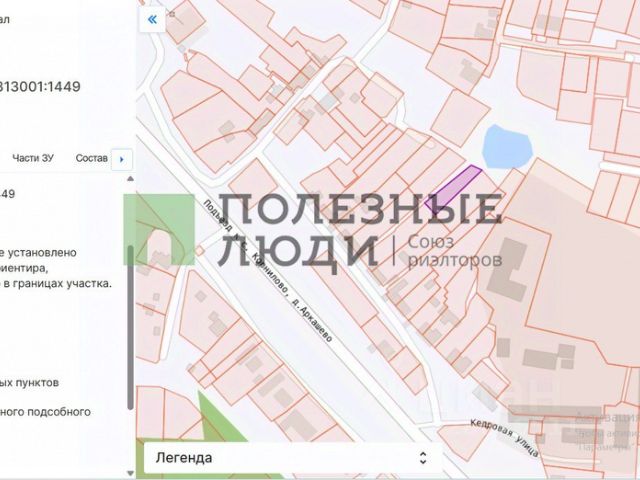The image size is (640, 480).
Task: Click the 'е установлено' text line
Action: [x=38, y=253]
